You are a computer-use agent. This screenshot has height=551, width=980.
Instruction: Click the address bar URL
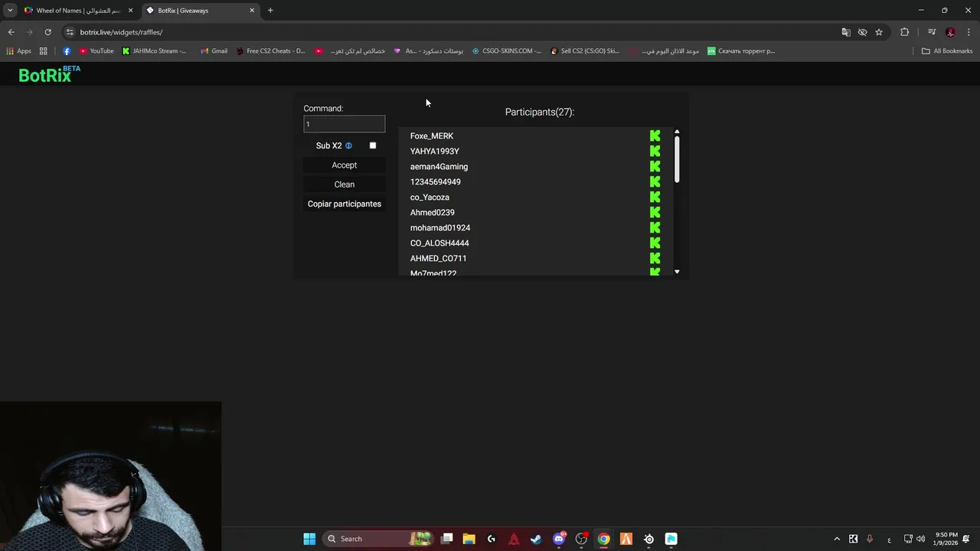pos(121,32)
